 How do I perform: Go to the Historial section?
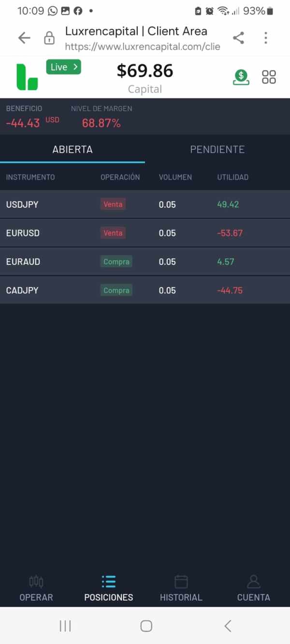pyautogui.click(x=181, y=588)
